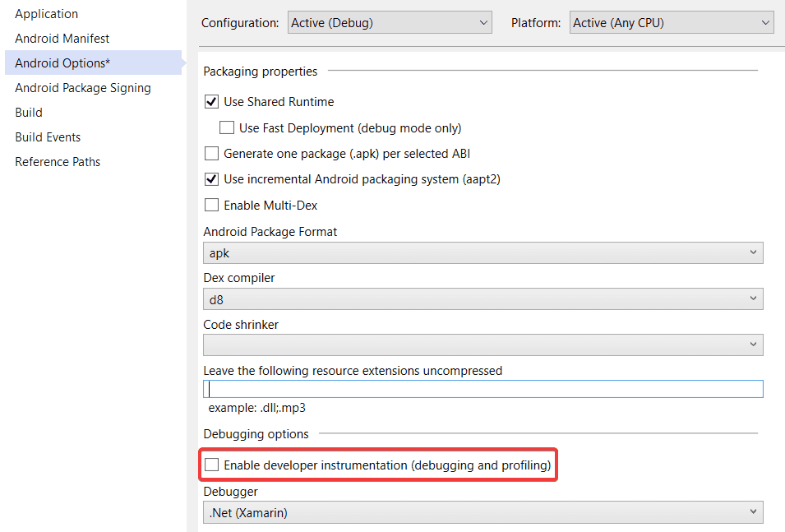This screenshot has width=785, height=532.
Task: Toggle incremental Android packaging system (aapt2)
Action: (211, 179)
